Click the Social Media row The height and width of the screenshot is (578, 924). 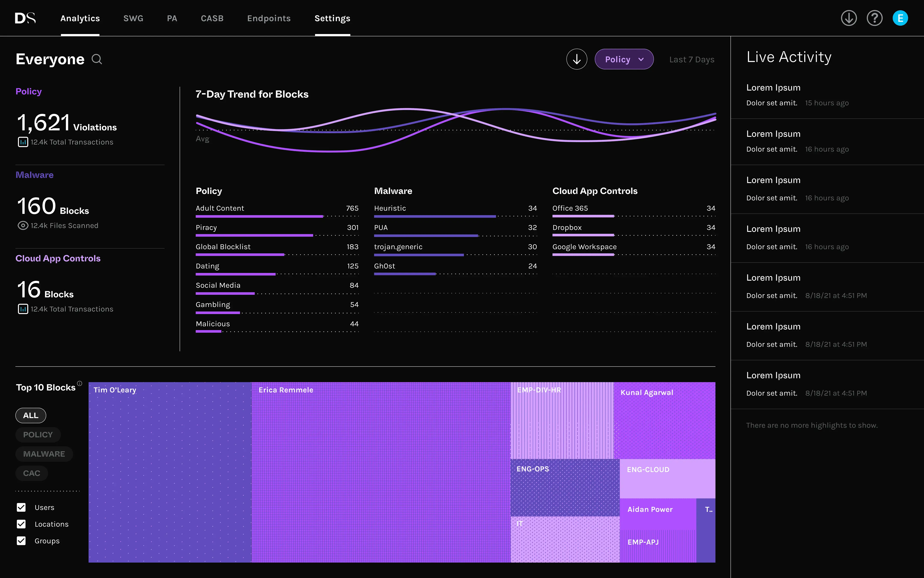pyautogui.click(x=277, y=288)
